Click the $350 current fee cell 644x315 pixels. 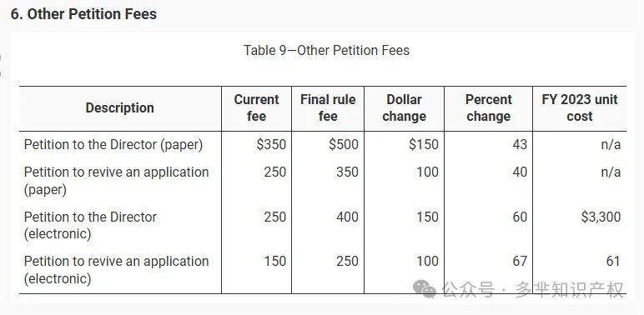tap(271, 145)
